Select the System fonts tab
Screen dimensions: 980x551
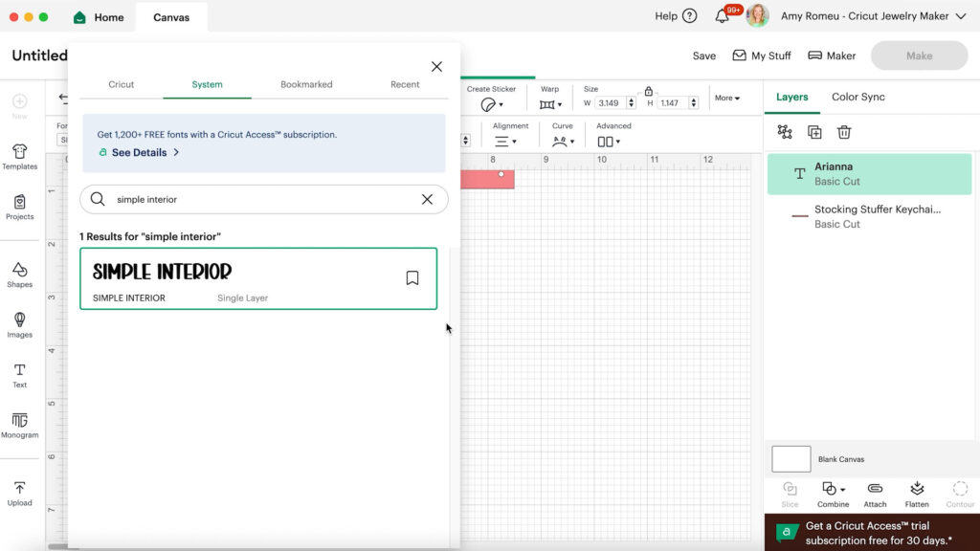click(x=207, y=84)
